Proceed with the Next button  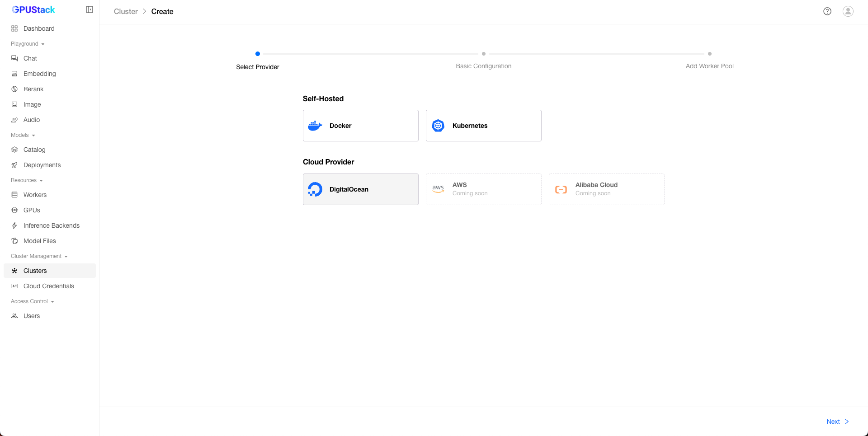837,422
